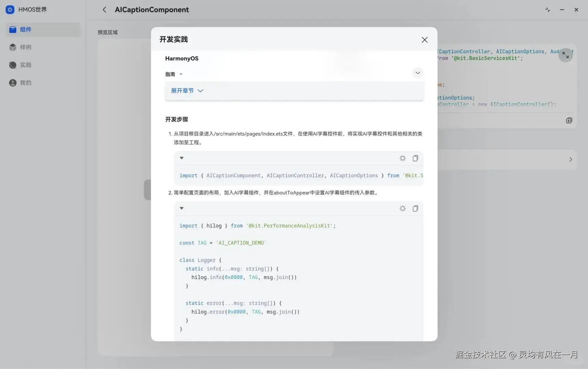Open the chevron dropdown beside 指南

pos(418,73)
